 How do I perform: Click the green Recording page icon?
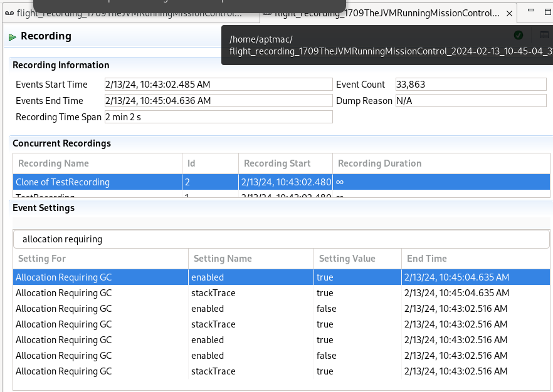pyautogui.click(x=13, y=37)
